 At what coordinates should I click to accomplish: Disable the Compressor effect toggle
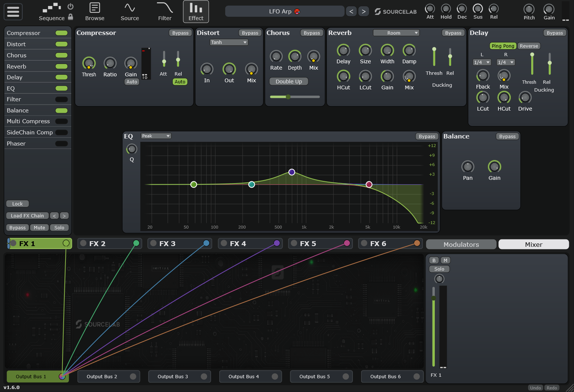(61, 33)
